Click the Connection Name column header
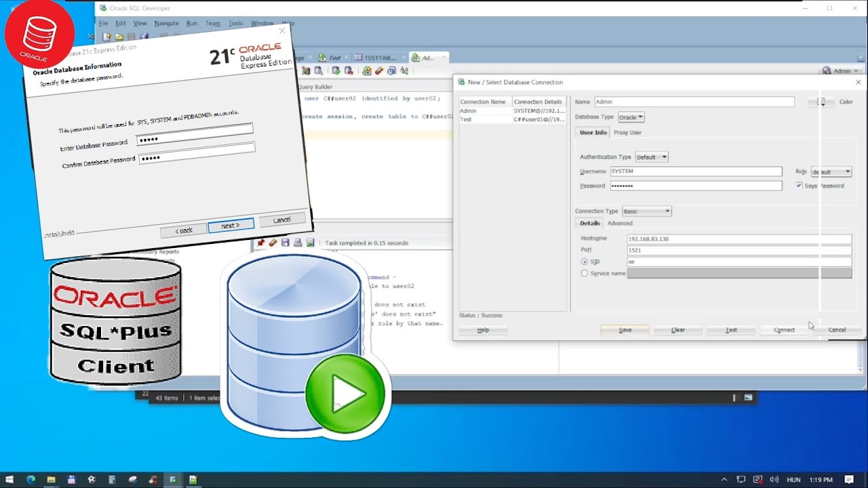 coord(485,102)
